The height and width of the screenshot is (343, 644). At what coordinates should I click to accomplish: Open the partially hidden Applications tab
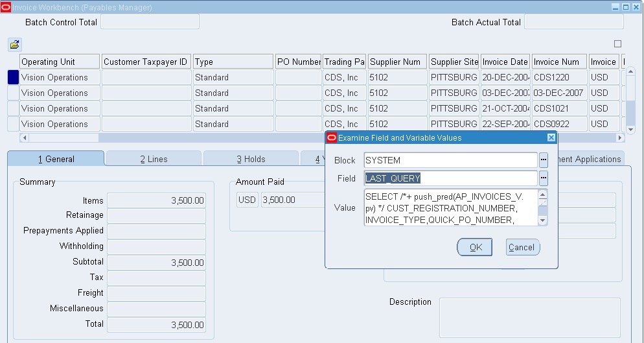591,159
